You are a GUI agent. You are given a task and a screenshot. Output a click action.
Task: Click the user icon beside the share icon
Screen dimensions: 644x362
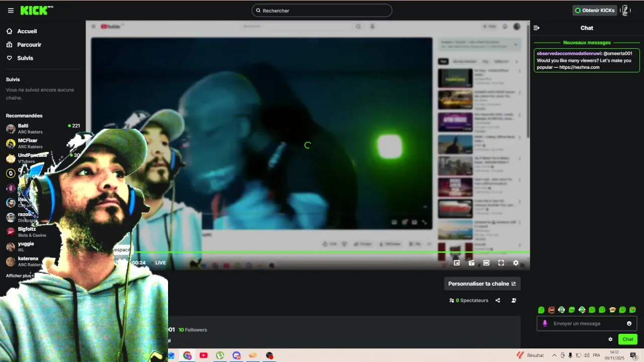tap(514, 300)
